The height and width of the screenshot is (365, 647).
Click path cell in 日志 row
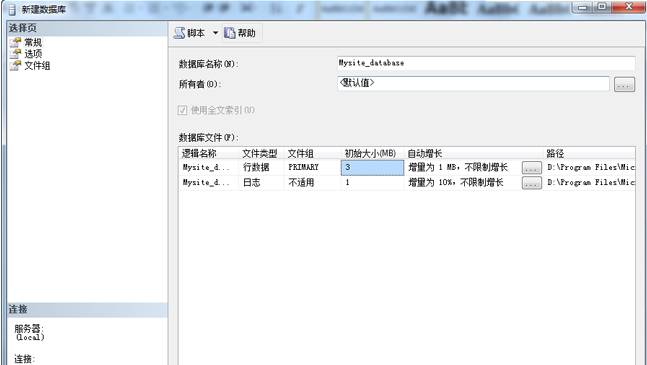589,183
